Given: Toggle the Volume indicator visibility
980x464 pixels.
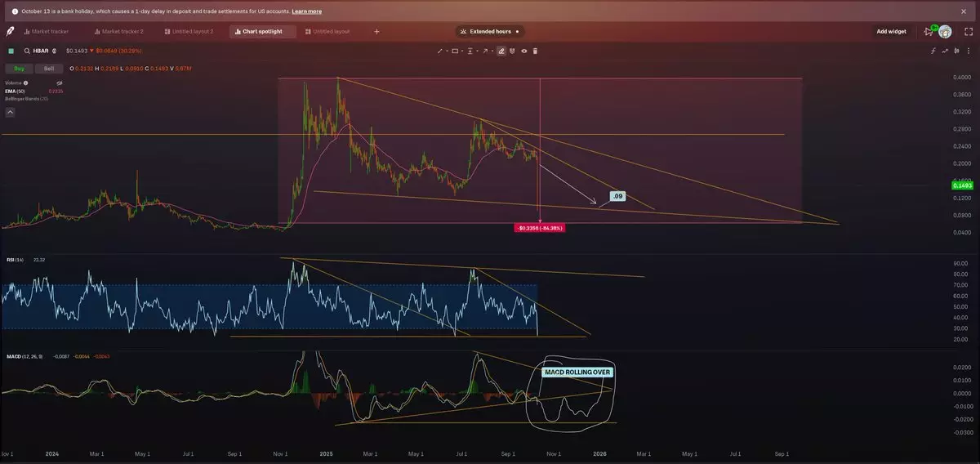Looking at the screenshot, I should (60, 83).
